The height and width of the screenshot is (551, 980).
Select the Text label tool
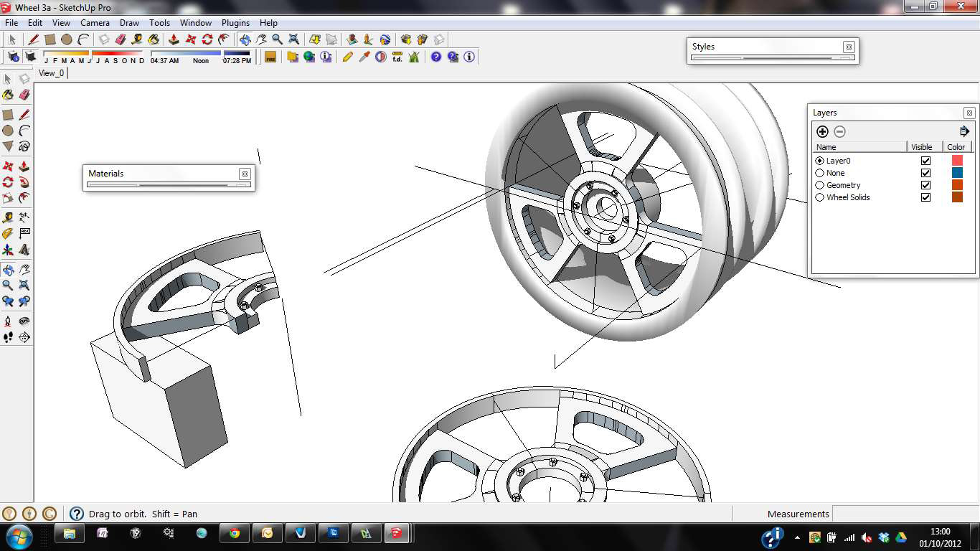click(x=24, y=233)
